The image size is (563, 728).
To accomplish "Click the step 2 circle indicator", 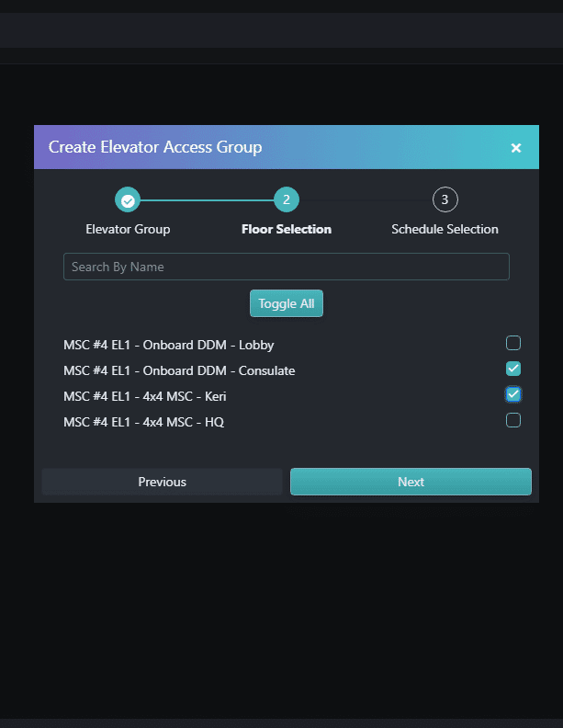I will 287,199.
